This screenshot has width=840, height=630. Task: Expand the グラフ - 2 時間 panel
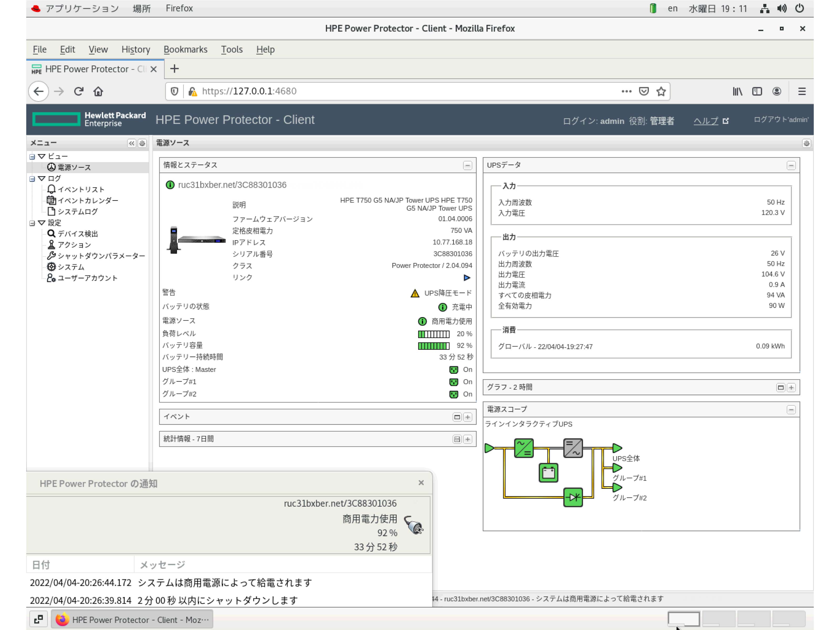click(x=791, y=387)
